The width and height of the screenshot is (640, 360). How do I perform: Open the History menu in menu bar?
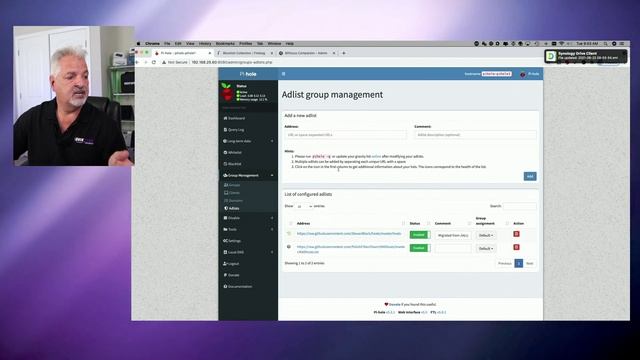(x=205, y=43)
